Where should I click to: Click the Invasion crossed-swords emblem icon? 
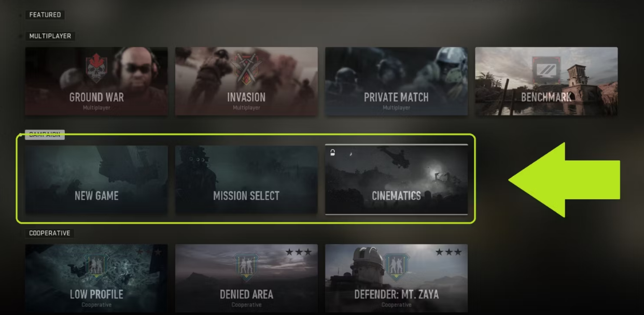(x=246, y=69)
